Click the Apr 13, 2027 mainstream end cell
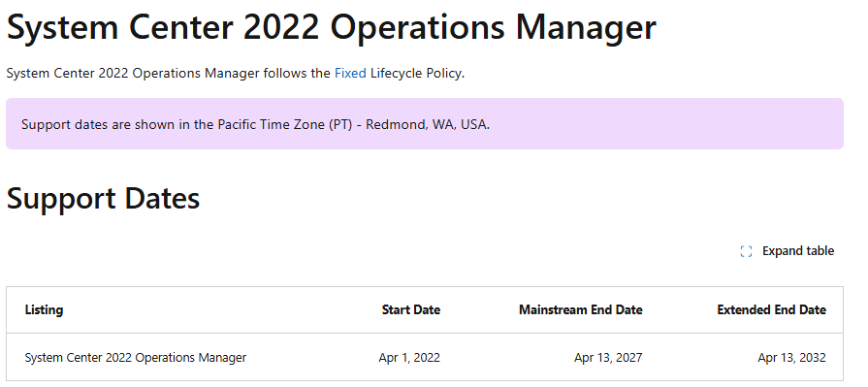868x387 pixels. click(608, 358)
